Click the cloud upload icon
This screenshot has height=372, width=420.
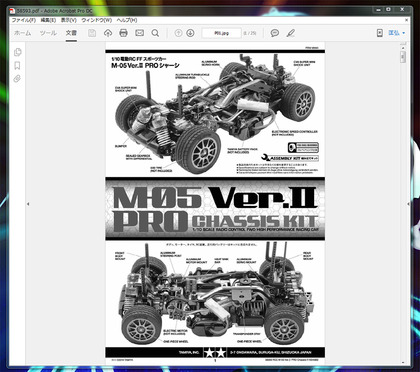click(108, 33)
